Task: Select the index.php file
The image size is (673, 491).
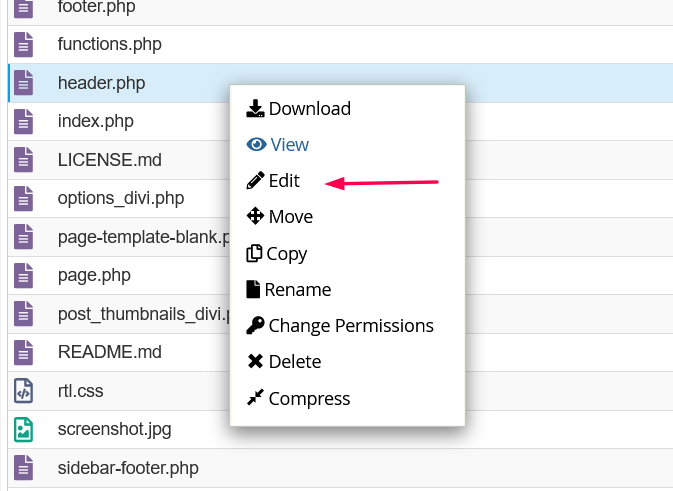Action: [95, 121]
